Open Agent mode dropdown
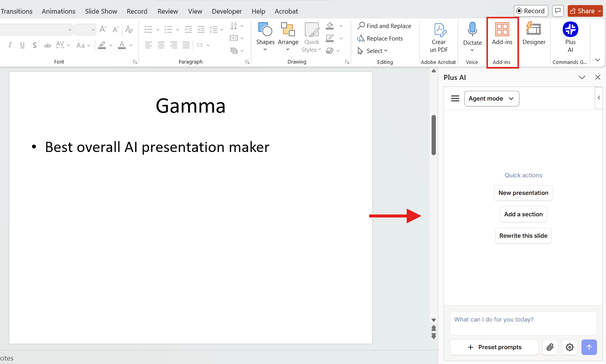The height and width of the screenshot is (364, 606). [x=492, y=99]
